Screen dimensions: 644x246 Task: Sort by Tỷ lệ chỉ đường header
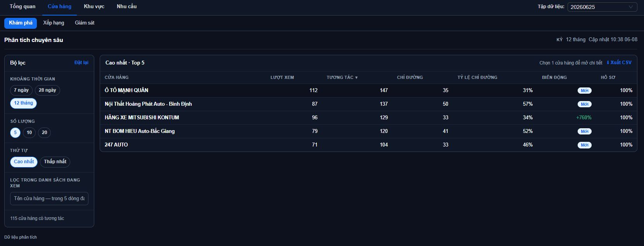(x=477, y=77)
